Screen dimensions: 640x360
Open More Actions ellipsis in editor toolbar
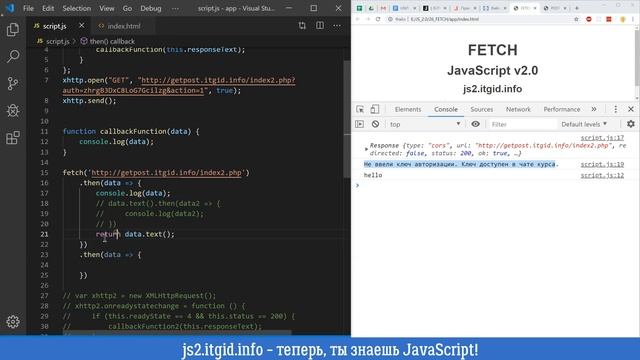[x=337, y=26]
